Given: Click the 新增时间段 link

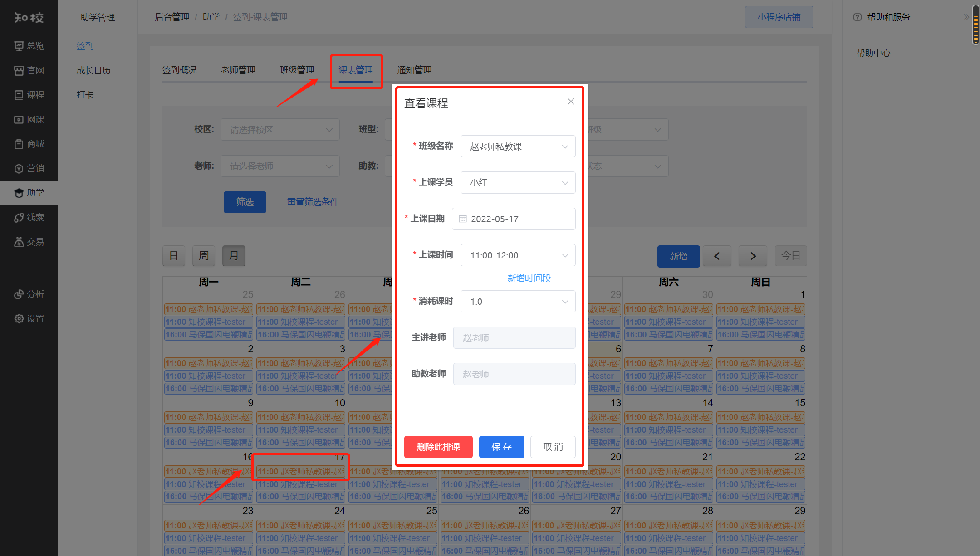Looking at the screenshot, I should click(529, 278).
